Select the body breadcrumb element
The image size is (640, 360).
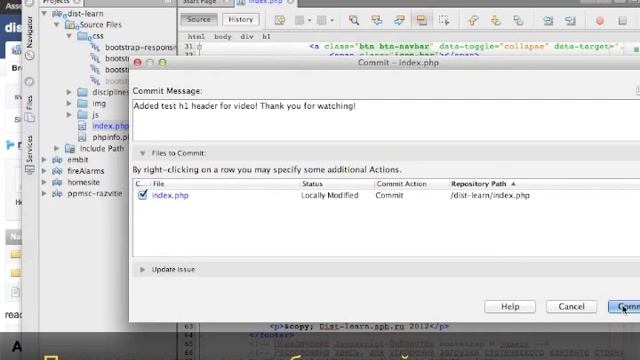pyautogui.click(x=222, y=36)
